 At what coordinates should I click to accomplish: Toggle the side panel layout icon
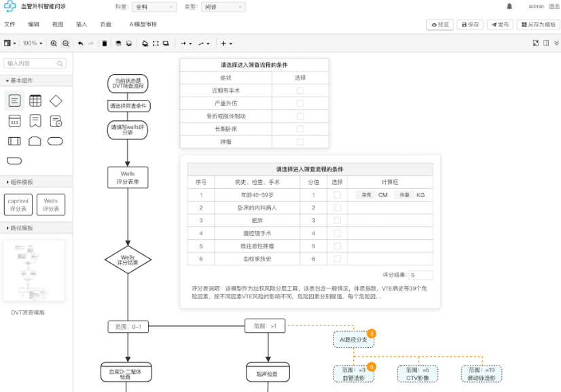(546, 43)
